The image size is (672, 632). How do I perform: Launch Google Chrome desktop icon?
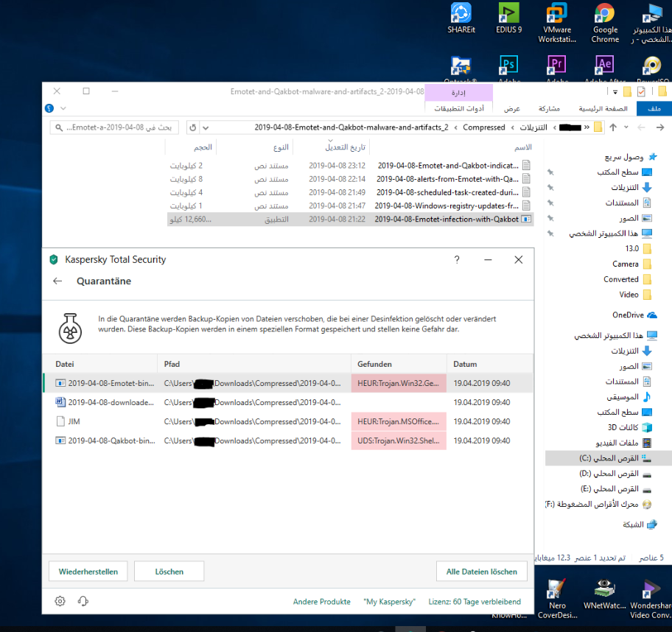click(x=605, y=22)
